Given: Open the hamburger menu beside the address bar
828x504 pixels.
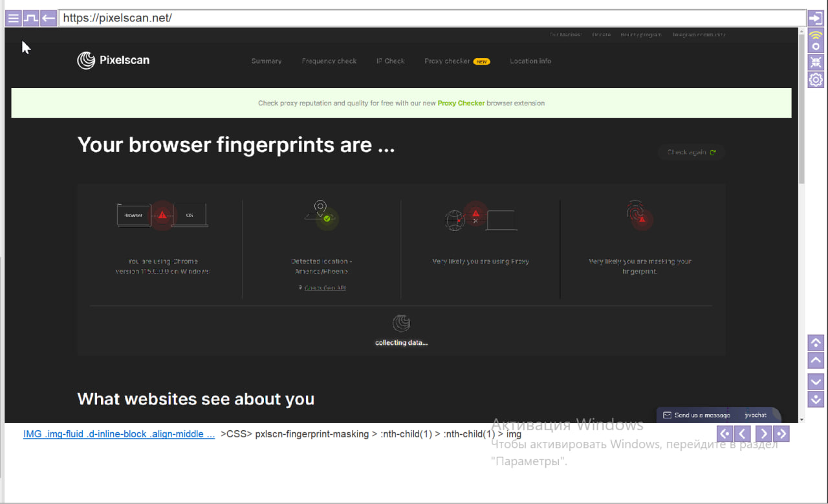Looking at the screenshot, I should point(13,18).
